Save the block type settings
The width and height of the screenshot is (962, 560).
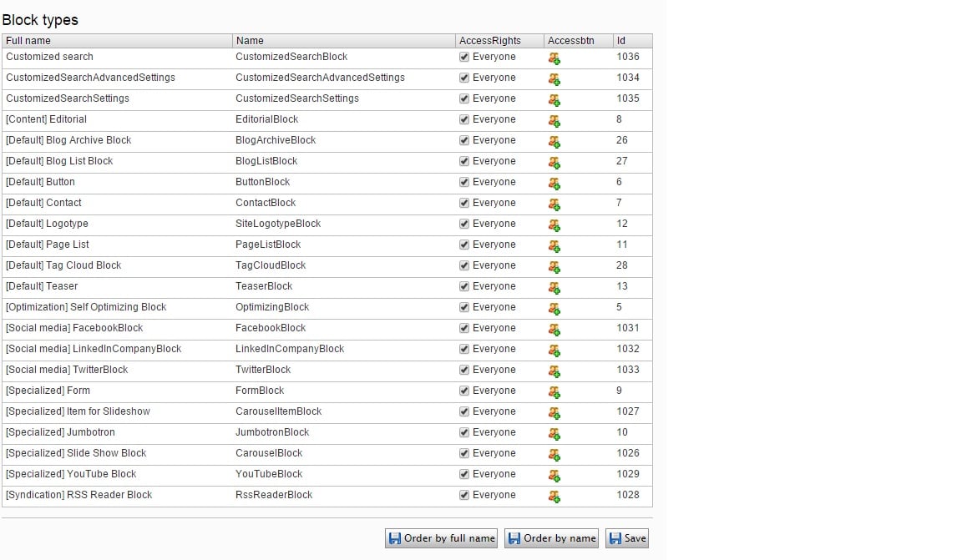(627, 538)
